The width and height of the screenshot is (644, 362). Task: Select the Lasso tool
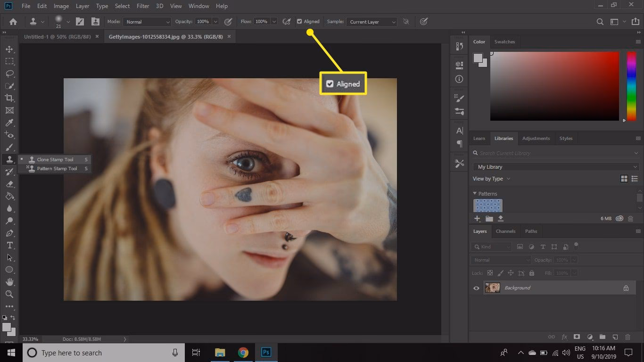pyautogui.click(x=9, y=73)
